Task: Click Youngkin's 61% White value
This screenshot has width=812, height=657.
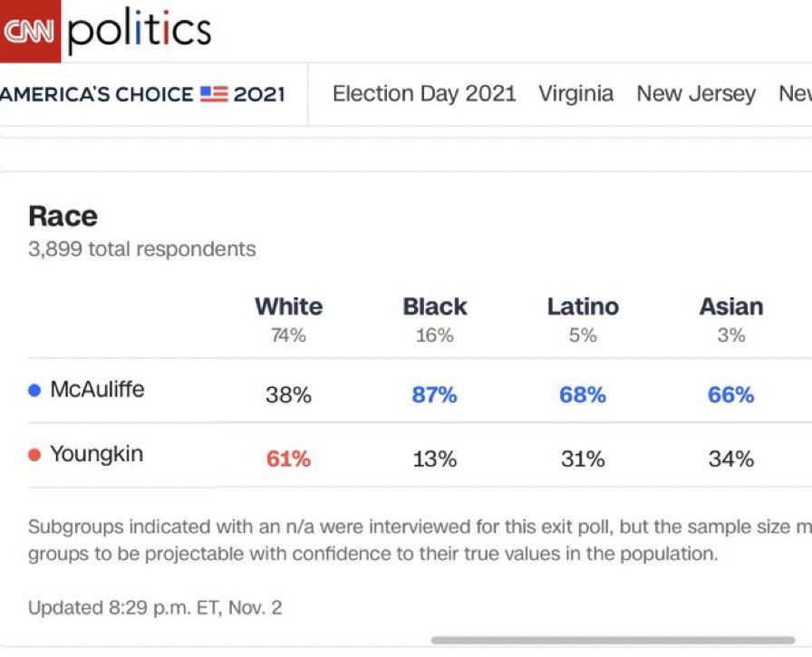Action: coord(288,459)
